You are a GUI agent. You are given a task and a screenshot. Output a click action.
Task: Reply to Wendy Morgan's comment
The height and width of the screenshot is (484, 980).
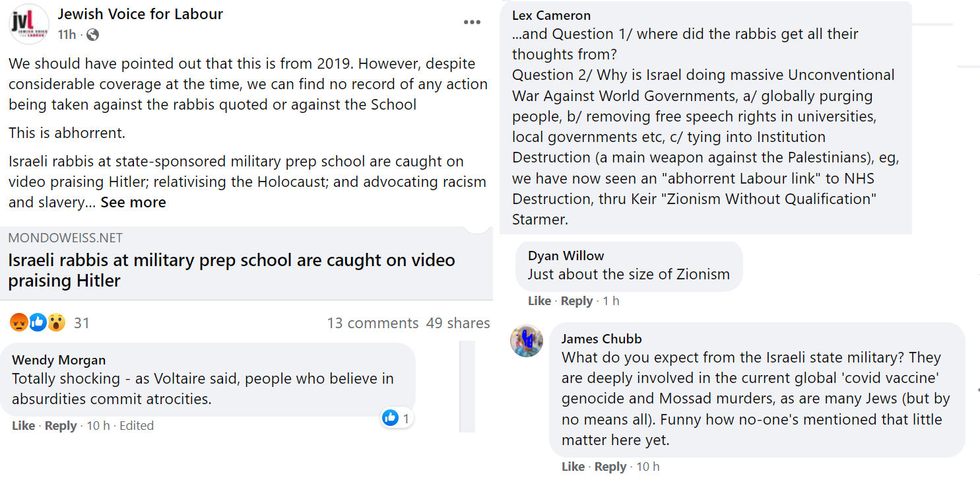point(61,426)
